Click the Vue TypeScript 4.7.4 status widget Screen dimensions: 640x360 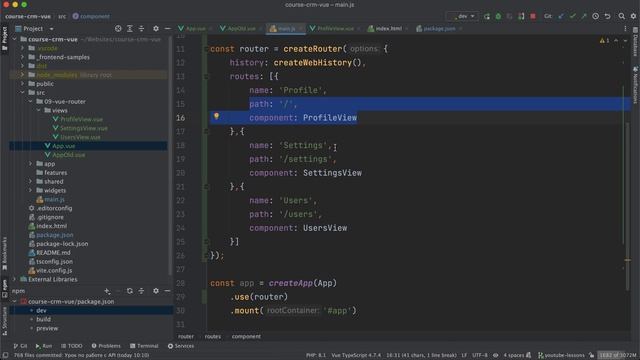[x=356, y=355]
